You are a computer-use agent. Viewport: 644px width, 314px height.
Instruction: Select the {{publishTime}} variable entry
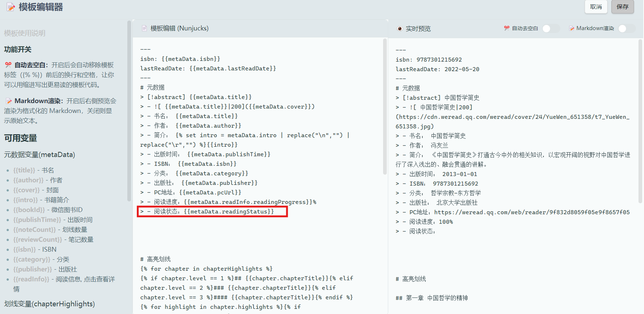coord(37,220)
